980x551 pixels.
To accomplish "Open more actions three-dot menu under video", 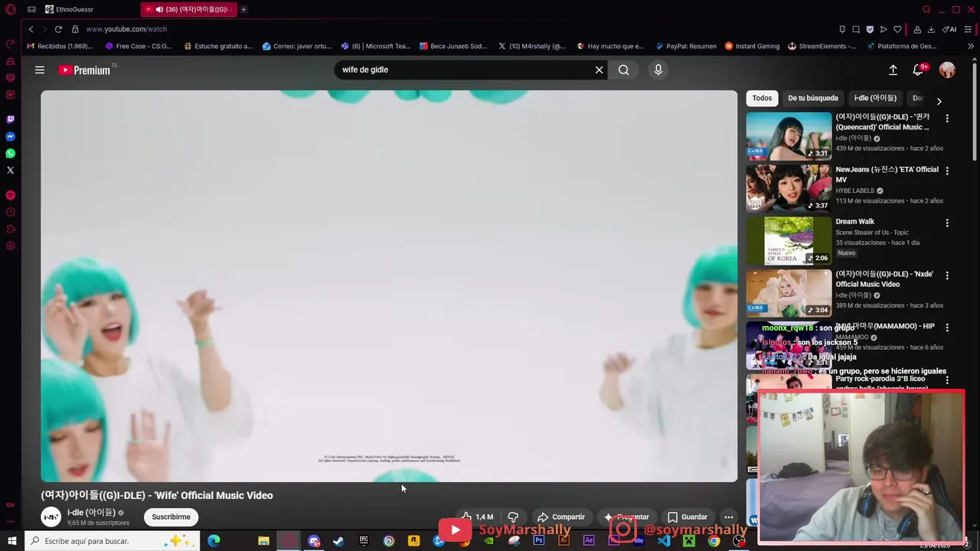I will [729, 517].
